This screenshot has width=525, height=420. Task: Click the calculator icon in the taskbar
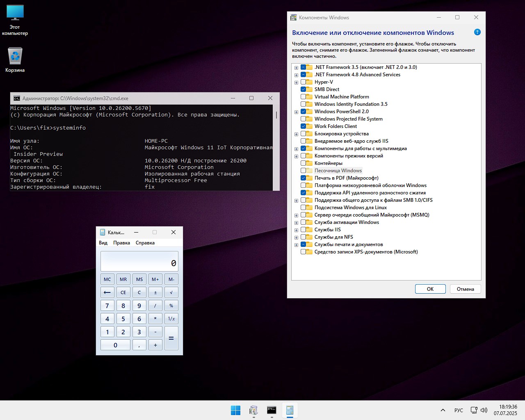290,410
